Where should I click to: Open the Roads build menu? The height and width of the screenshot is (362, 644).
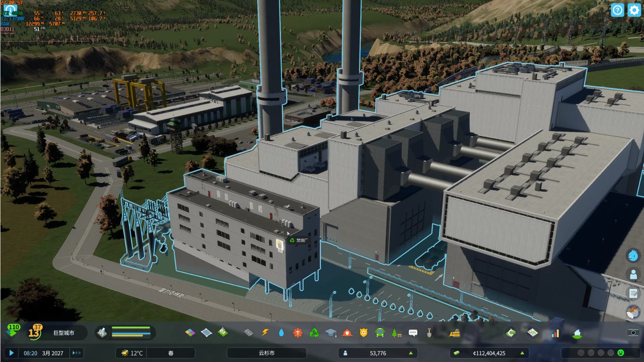pyautogui.click(x=249, y=333)
